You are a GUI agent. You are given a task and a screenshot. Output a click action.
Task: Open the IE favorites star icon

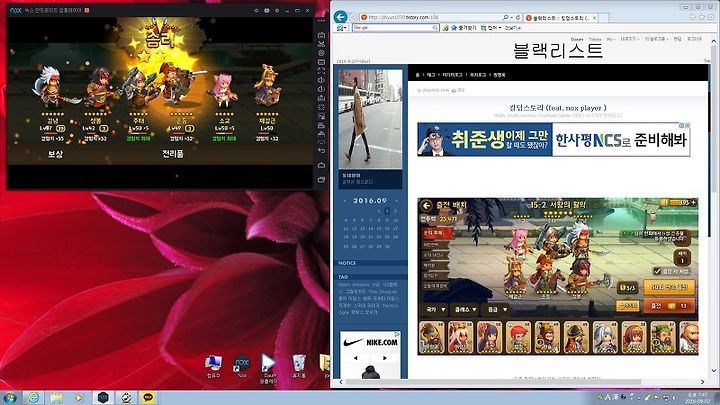tap(702, 17)
